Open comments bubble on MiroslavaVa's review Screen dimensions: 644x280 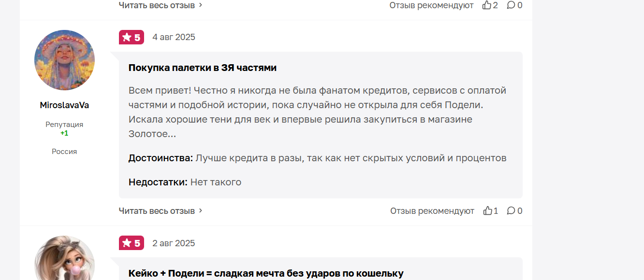pyautogui.click(x=511, y=211)
